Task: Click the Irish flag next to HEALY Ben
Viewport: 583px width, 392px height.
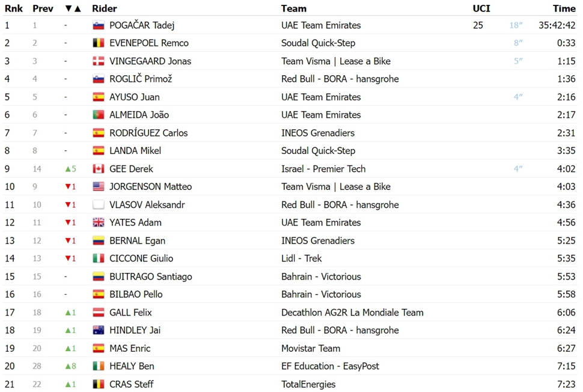Action: [x=98, y=366]
